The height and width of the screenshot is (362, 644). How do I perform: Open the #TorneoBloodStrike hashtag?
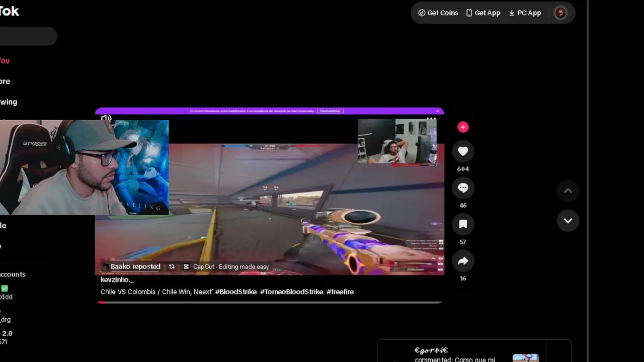291,292
